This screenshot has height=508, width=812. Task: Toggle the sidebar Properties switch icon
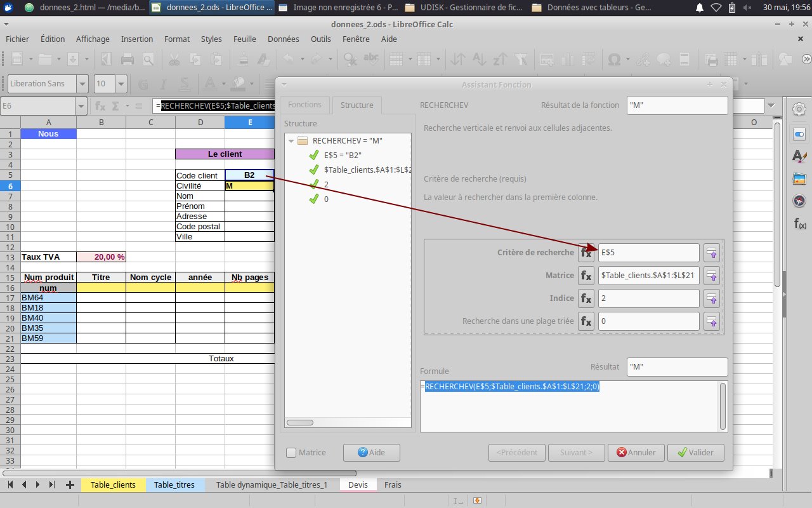coord(799,134)
